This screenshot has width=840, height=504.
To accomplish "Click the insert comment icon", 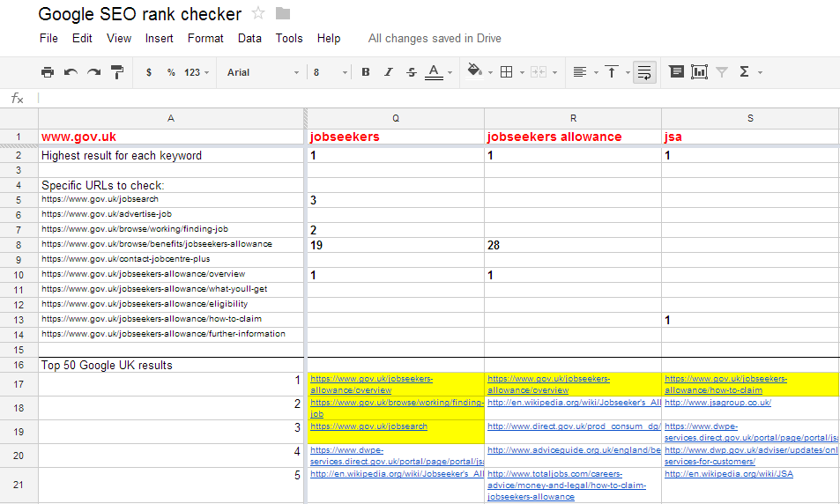I will [676, 71].
